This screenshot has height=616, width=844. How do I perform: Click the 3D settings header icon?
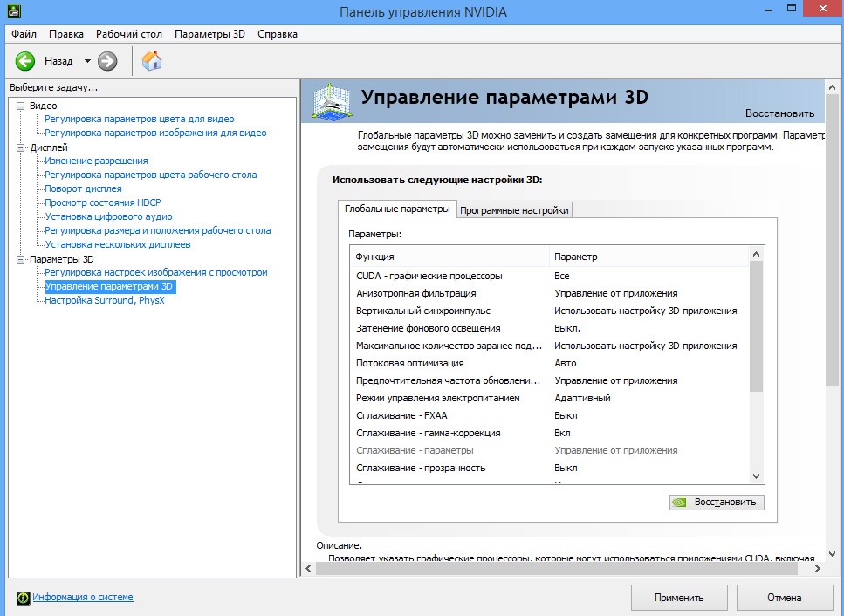tap(331, 100)
